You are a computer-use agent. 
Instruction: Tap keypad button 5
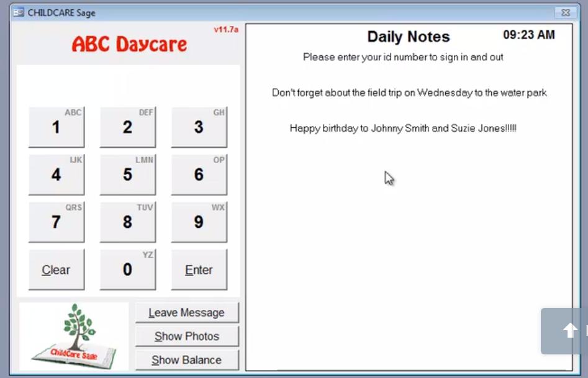coord(128,174)
